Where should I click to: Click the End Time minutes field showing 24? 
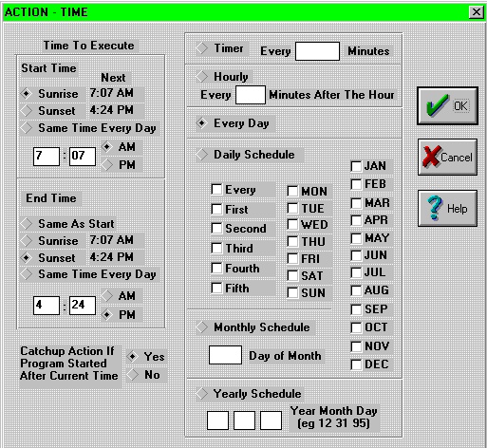[83, 306]
